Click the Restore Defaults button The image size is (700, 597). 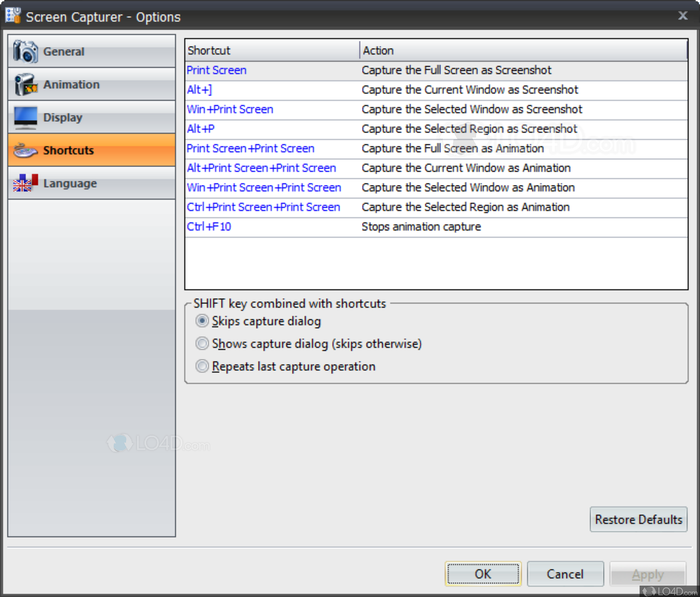click(x=638, y=519)
